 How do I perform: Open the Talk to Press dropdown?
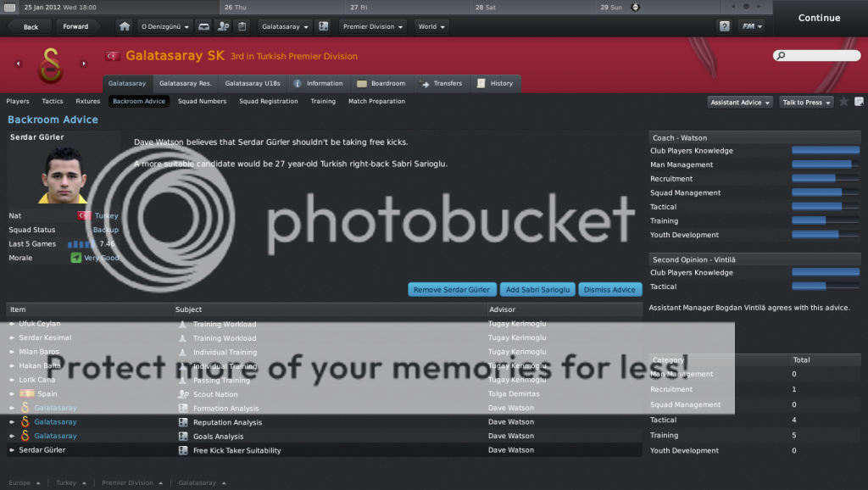(x=807, y=103)
